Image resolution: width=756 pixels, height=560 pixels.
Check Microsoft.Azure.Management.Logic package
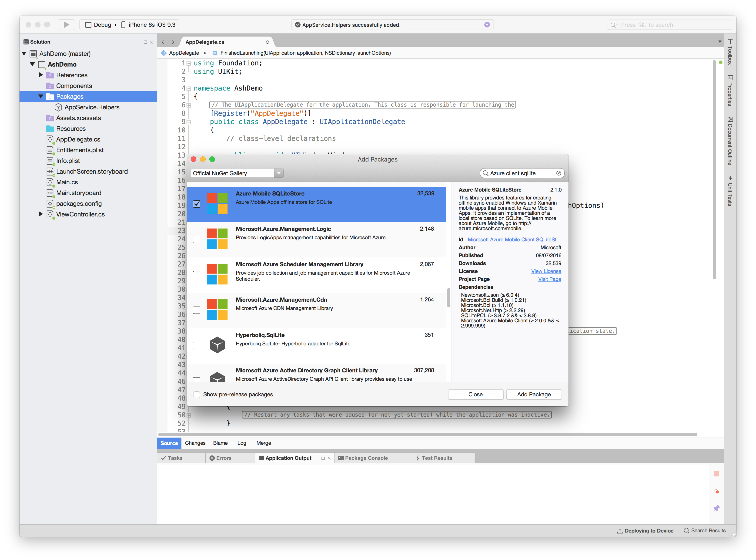click(x=197, y=239)
